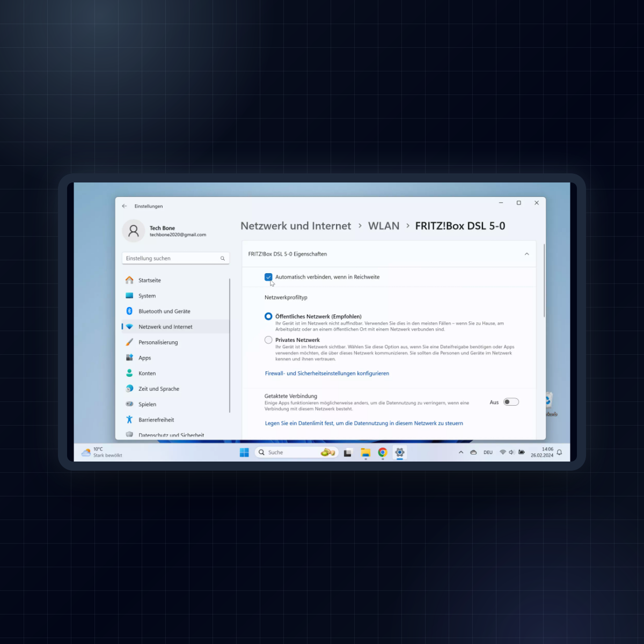Click the Spielen controller icon
This screenshot has height=644, width=644.
click(x=129, y=404)
